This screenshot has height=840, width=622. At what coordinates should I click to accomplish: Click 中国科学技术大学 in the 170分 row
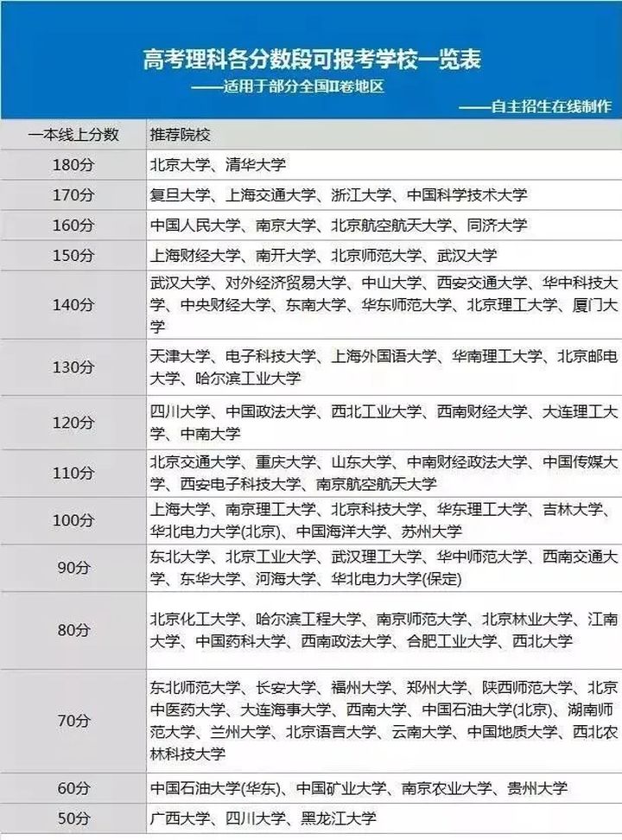click(x=467, y=194)
